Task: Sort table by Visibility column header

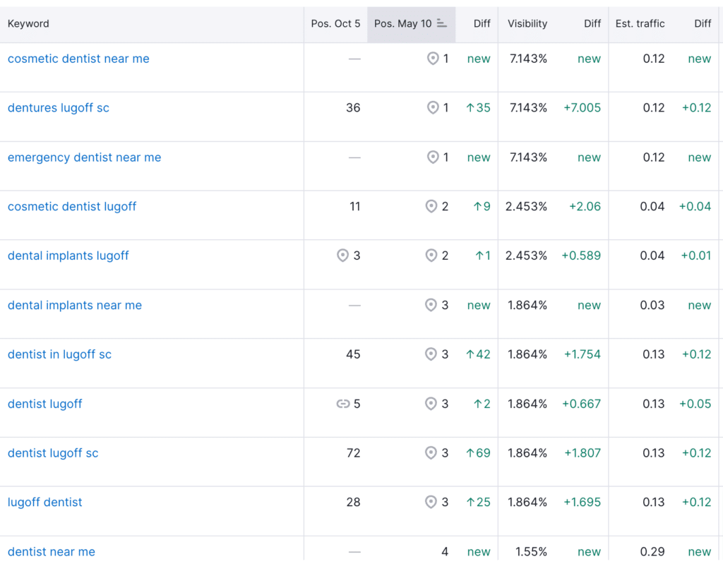Action: pyautogui.click(x=527, y=23)
